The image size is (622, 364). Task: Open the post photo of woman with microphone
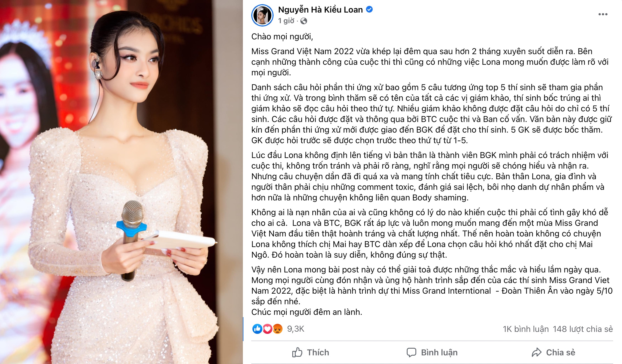pyautogui.click(x=121, y=182)
